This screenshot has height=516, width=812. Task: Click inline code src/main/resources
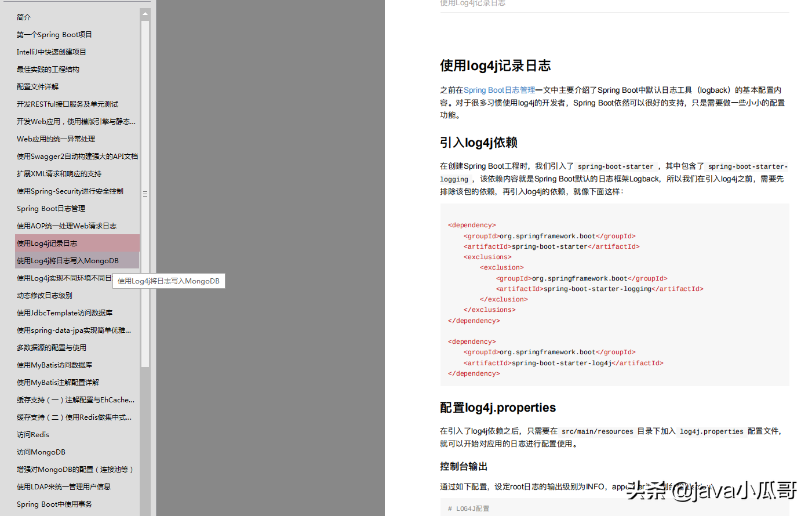point(597,431)
